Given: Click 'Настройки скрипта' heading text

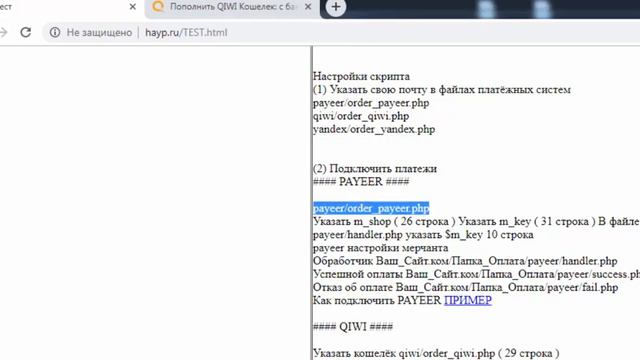Looking at the screenshot, I should (361, 76).
